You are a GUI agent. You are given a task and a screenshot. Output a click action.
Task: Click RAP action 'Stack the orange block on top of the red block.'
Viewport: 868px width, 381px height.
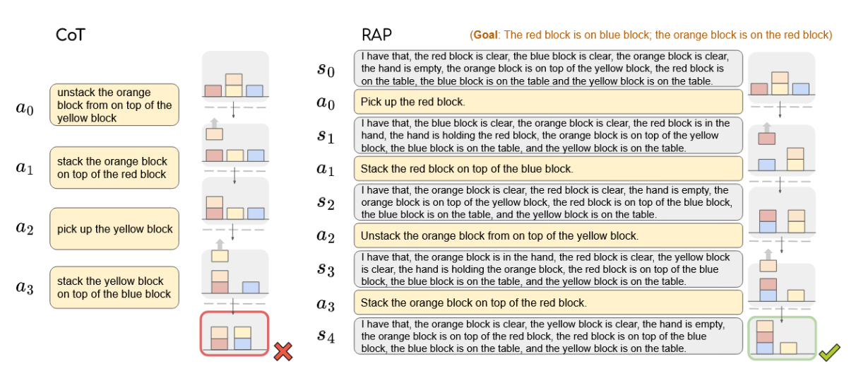point(548,303)
